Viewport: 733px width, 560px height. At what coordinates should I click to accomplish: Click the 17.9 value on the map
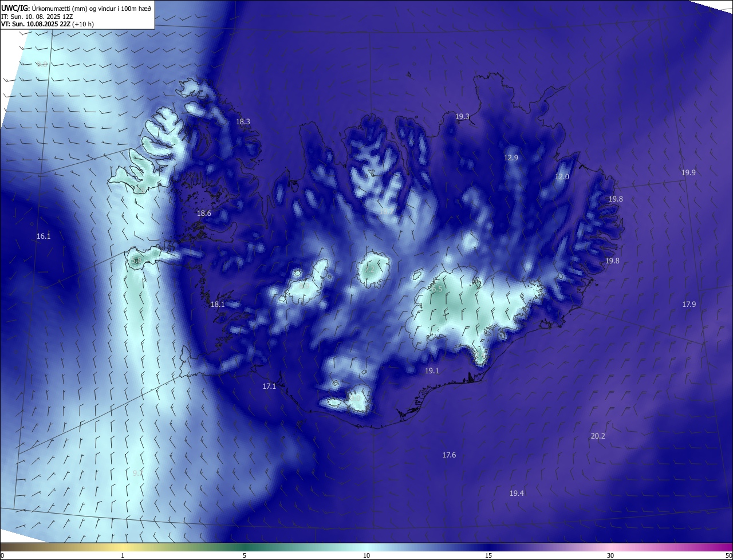tap(689, 305)
